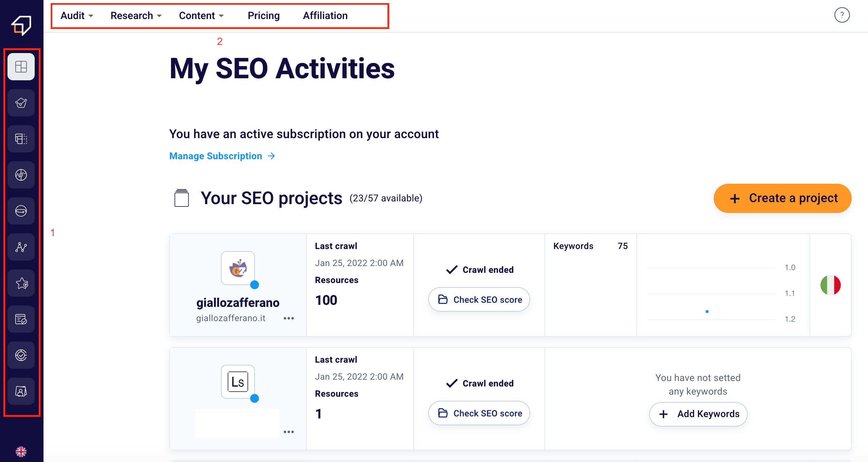This screenshot has height=462, width=868.
Task: Open the user portrait icon in sidebar
Action: click(21, 391)
